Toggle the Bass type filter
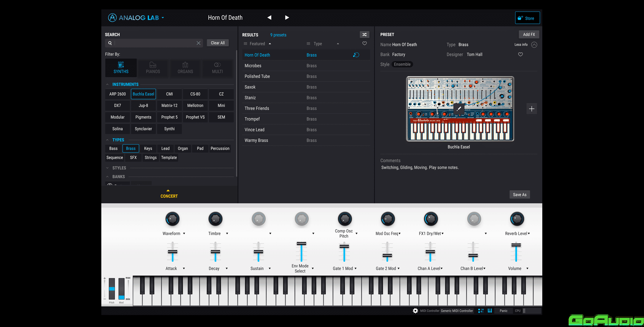The height and width of the screenshot is (327, 644). [113, 148]
